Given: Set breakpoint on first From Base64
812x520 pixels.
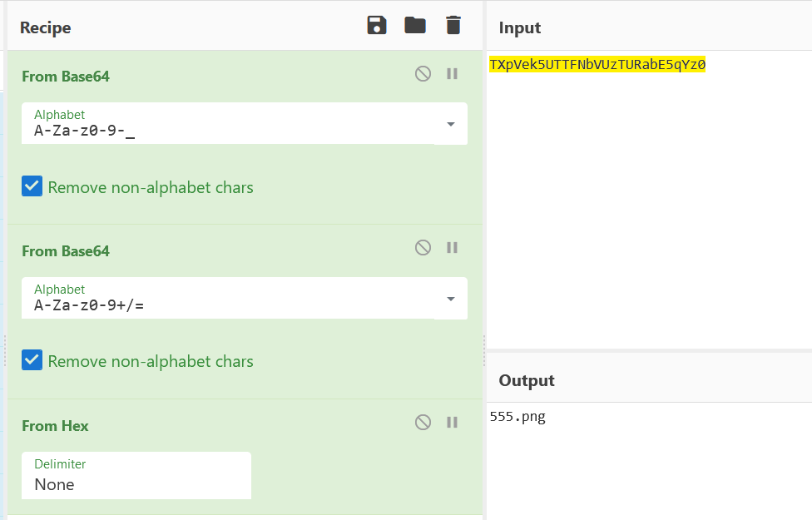Looking at the screenshot, I should [x=453, y=73].
